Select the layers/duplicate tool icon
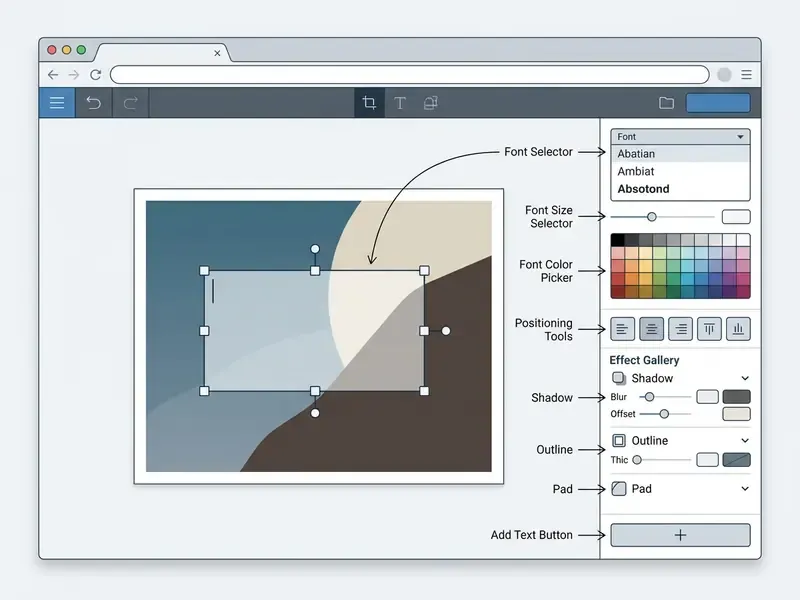Screen dimensions: 800x600 431,103
